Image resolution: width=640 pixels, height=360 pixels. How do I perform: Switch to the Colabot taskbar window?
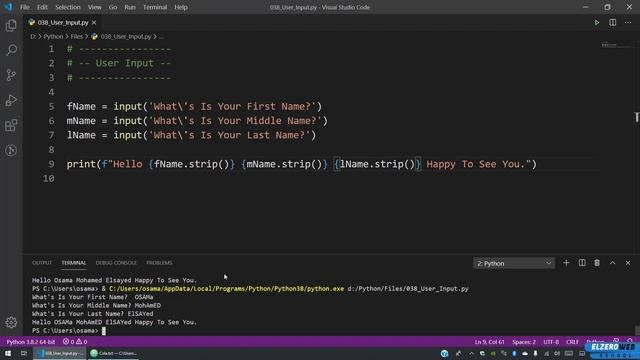tap(113, 353)
